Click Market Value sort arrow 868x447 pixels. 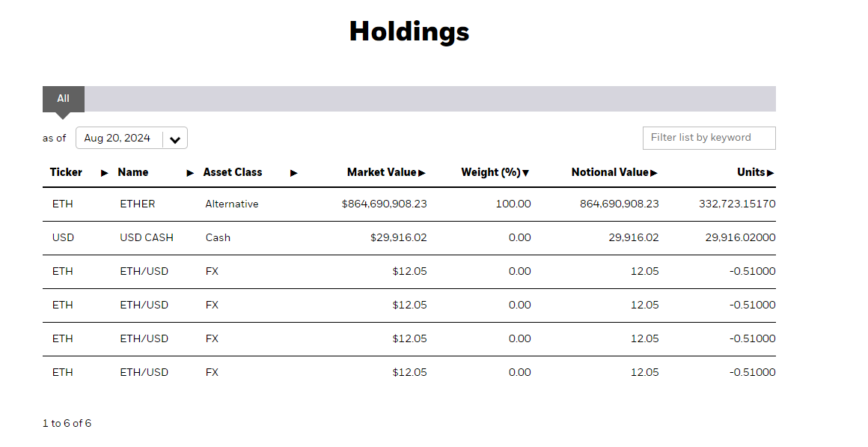click(x=422, y=174)
